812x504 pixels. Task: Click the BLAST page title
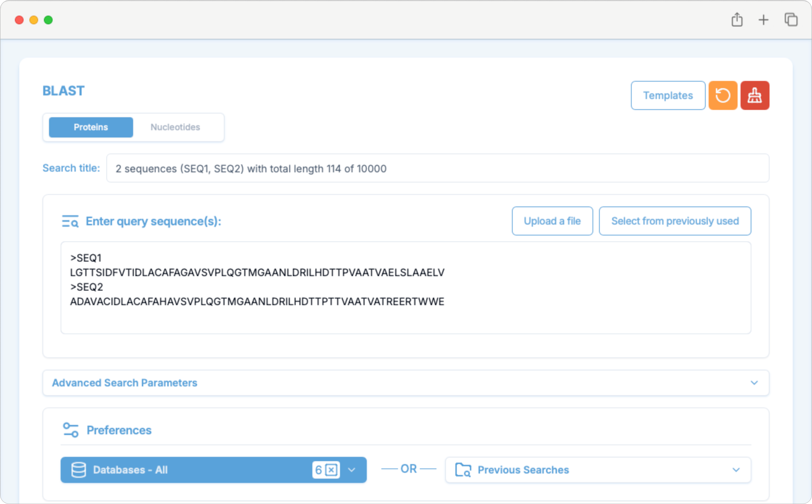63,91
